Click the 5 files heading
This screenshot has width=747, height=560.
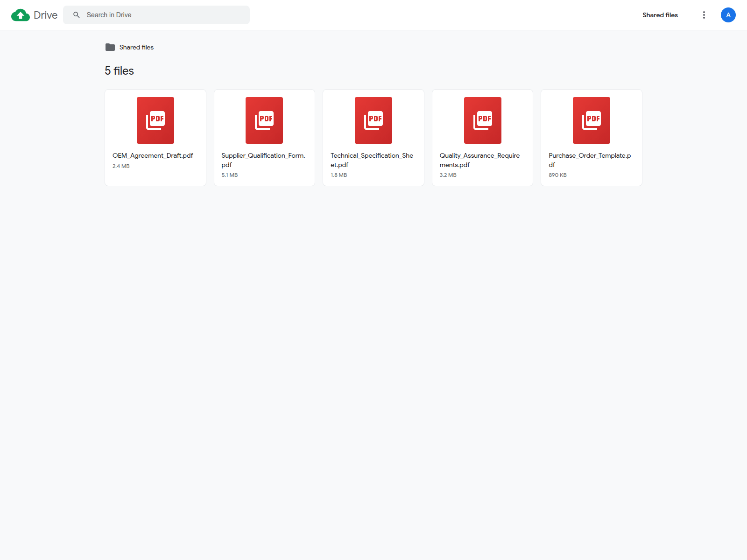[119, 70]
